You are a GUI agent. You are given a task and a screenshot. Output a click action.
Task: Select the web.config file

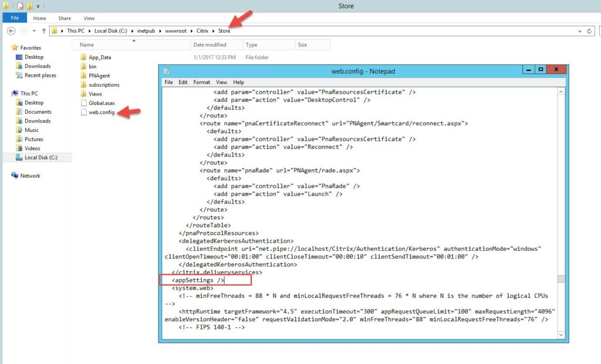[x=101, y=112]
